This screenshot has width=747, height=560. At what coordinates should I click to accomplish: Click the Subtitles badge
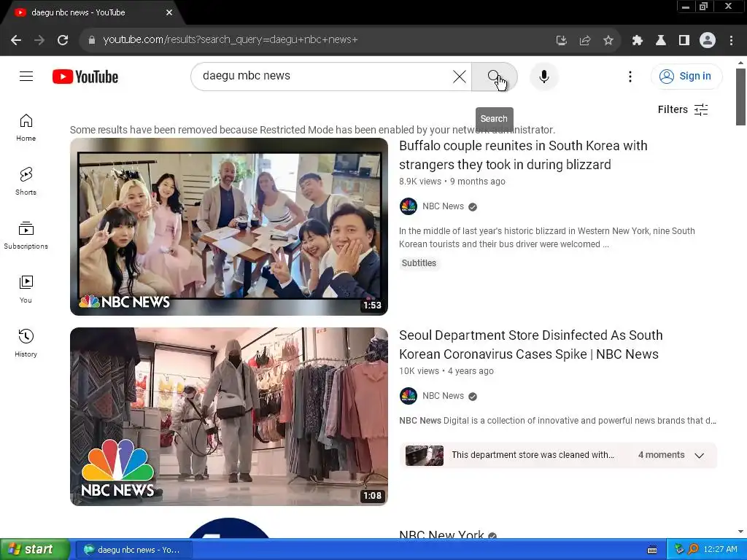(x=419, y=262)
